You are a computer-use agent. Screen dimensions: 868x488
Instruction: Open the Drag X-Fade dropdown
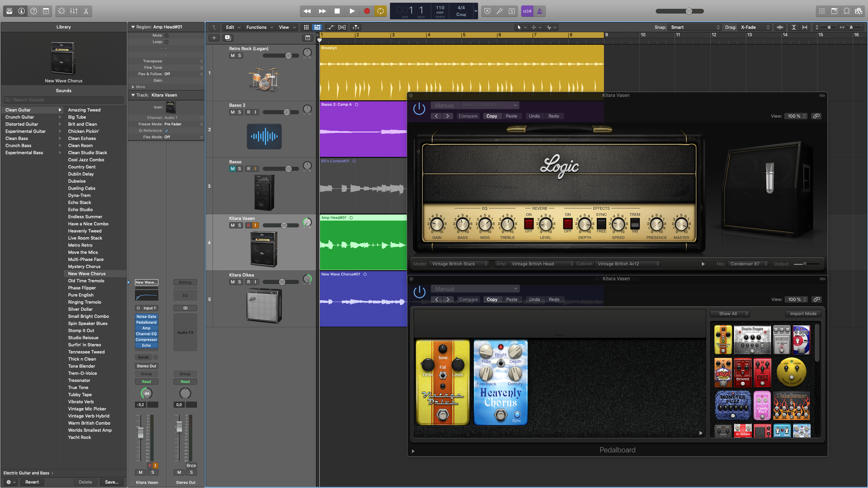coord(754,27)
